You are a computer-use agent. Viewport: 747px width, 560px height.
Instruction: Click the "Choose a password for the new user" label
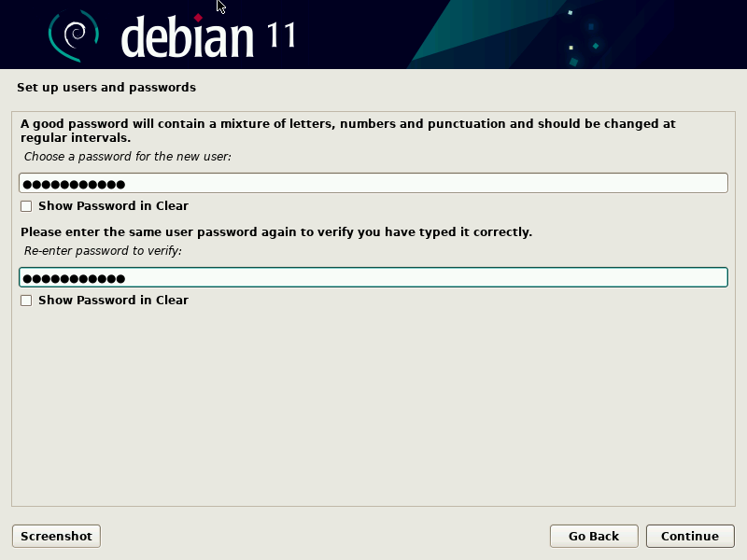[x=127, y=157]
